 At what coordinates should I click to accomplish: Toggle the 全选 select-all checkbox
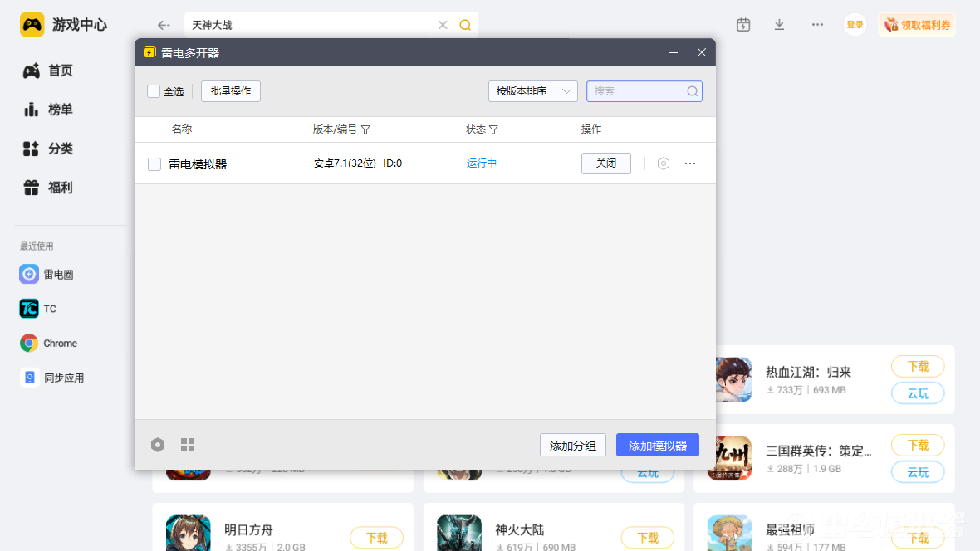[x=154, y=91]
